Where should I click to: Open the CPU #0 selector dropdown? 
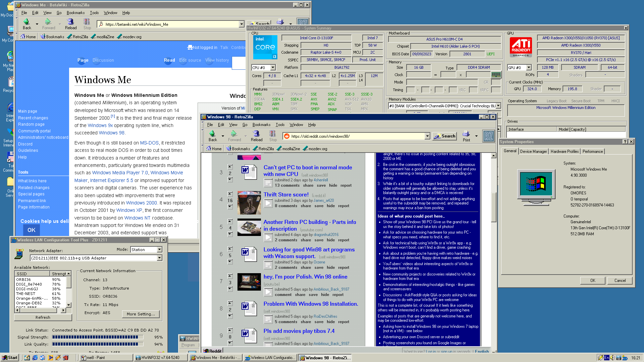point(273,68)
